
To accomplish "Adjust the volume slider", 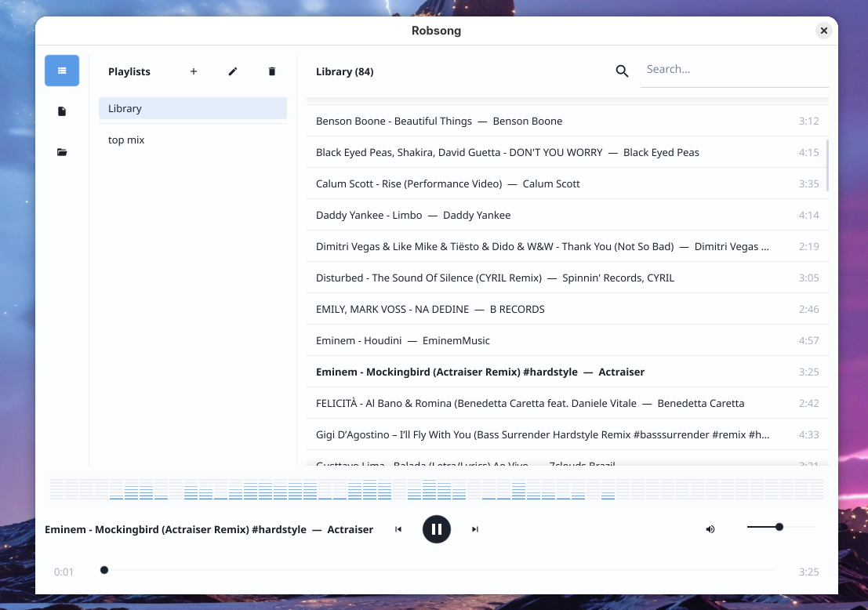I will coord(782,527).
